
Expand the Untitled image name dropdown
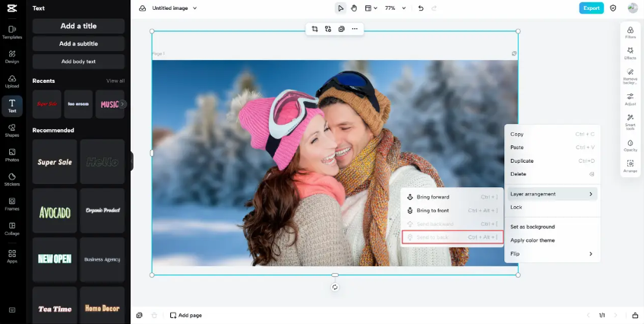tap(194, 8)
